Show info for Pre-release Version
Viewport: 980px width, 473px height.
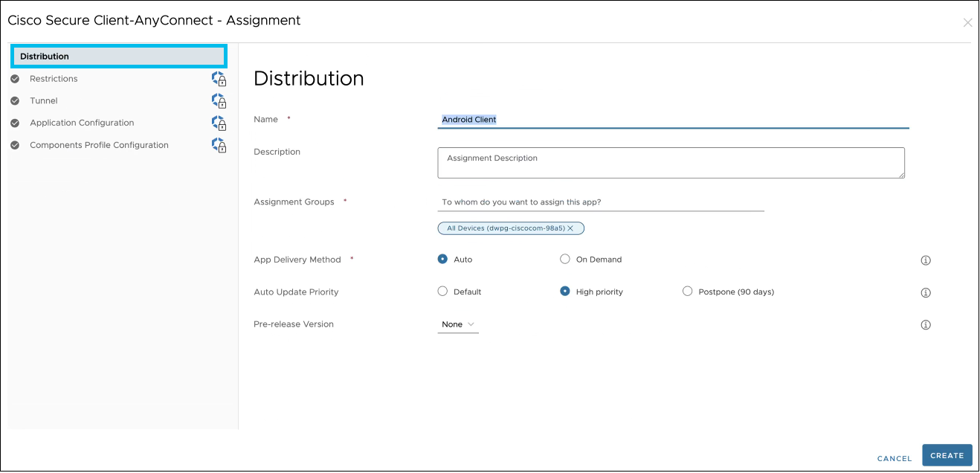(926, 325)
